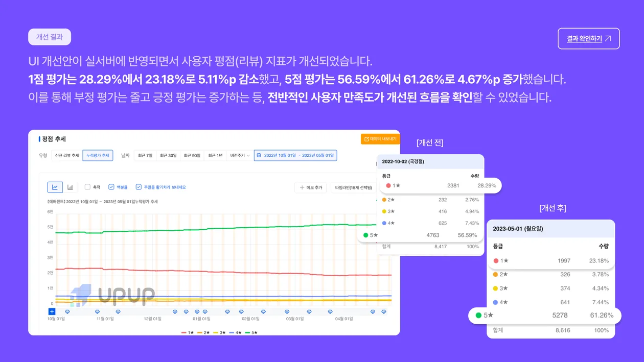Click the red 1★ dot in the 2022-10-02 tooltip

tap(388, 186)
